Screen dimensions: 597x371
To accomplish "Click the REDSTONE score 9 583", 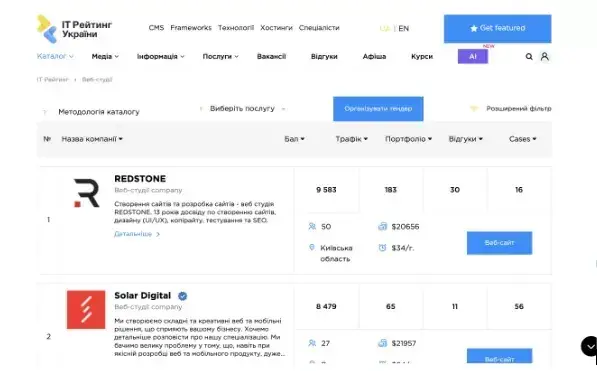I will click(326, 190).
